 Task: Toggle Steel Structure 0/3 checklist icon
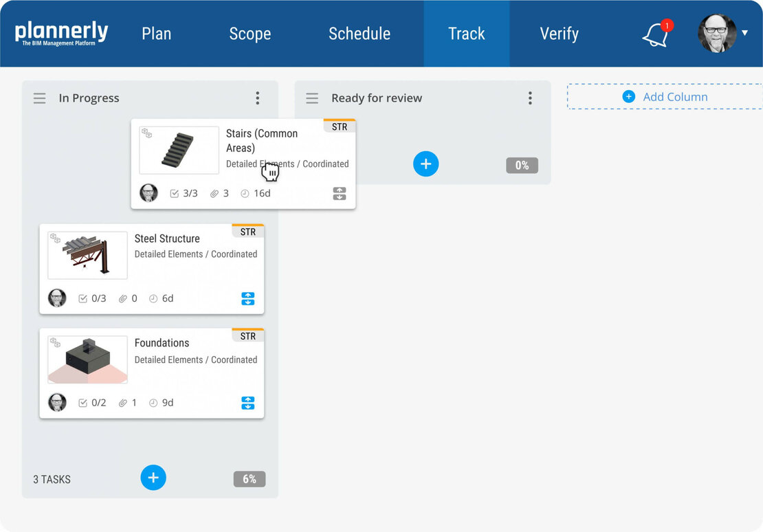click(83, 298)
